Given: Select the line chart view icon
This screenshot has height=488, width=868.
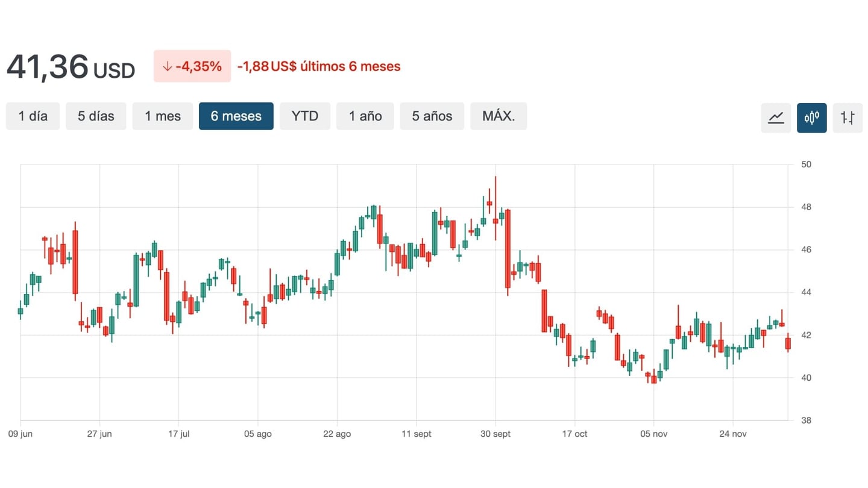Looking at the screenshot, I should coord(776,117).
